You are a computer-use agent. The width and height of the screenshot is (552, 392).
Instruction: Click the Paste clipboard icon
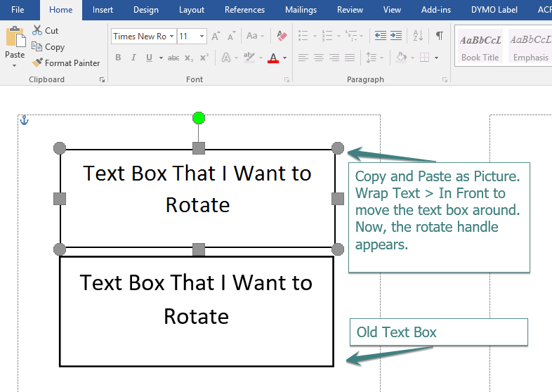tap(15, 37)
